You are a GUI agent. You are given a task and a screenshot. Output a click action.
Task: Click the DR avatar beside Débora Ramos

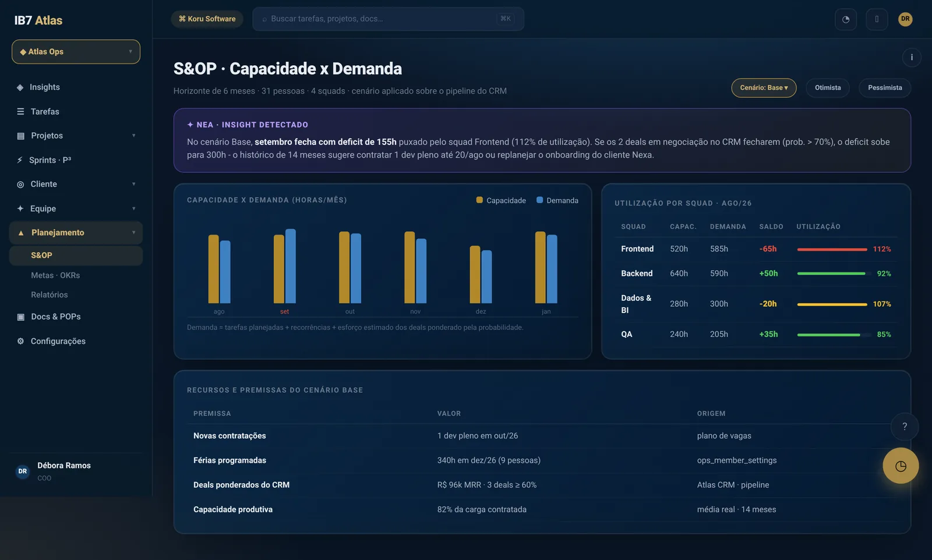(x=23, y=472)
